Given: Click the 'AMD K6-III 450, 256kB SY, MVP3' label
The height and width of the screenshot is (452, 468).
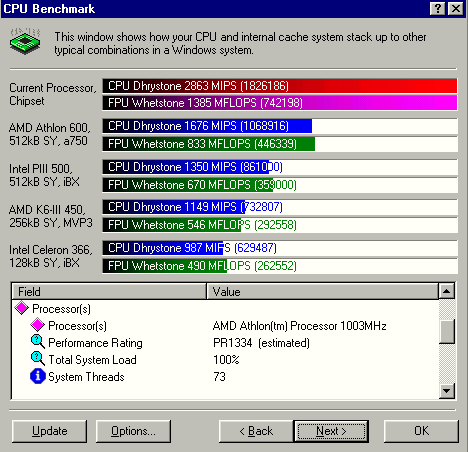Looking at the screenshot, I should 51,216.
